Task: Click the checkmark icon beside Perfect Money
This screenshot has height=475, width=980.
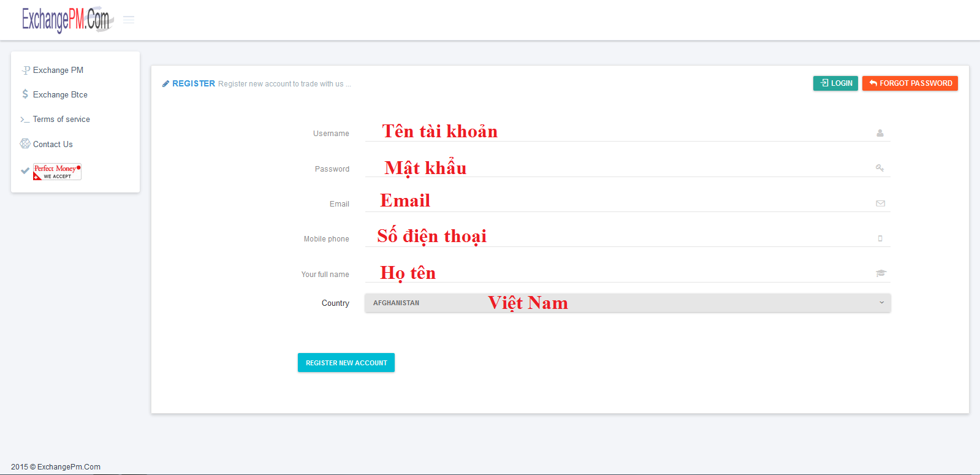Action: coord(25,171)
